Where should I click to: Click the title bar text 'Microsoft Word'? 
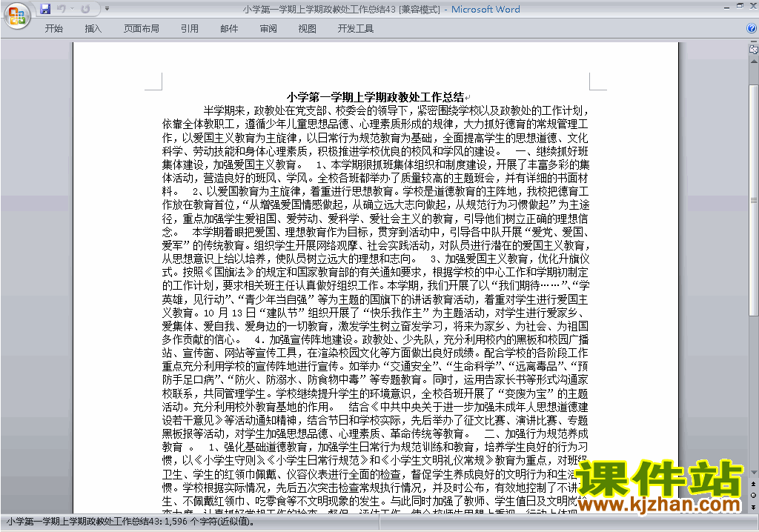click(x=485, y=9)
